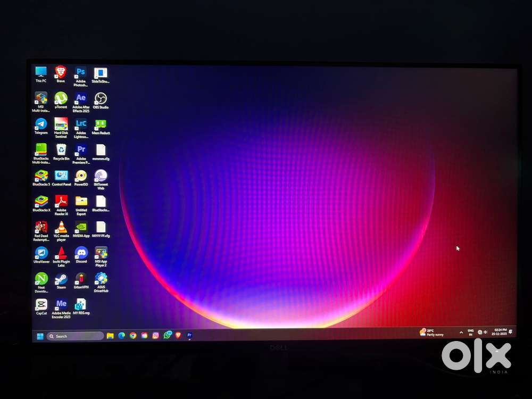Viewport: 532px width, 399px height.
Task: Open WhatsApp from the taskbar
Action: pos(167,336)
